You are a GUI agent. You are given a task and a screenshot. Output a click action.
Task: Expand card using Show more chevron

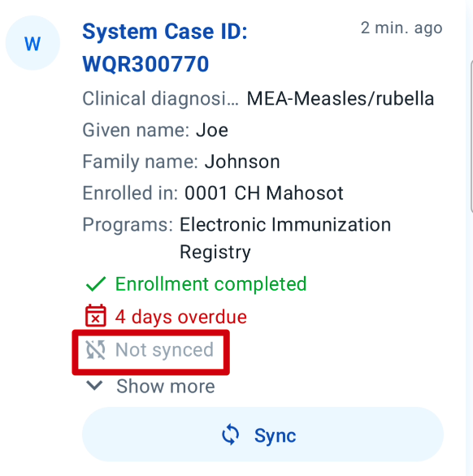[x=94, y=385]
